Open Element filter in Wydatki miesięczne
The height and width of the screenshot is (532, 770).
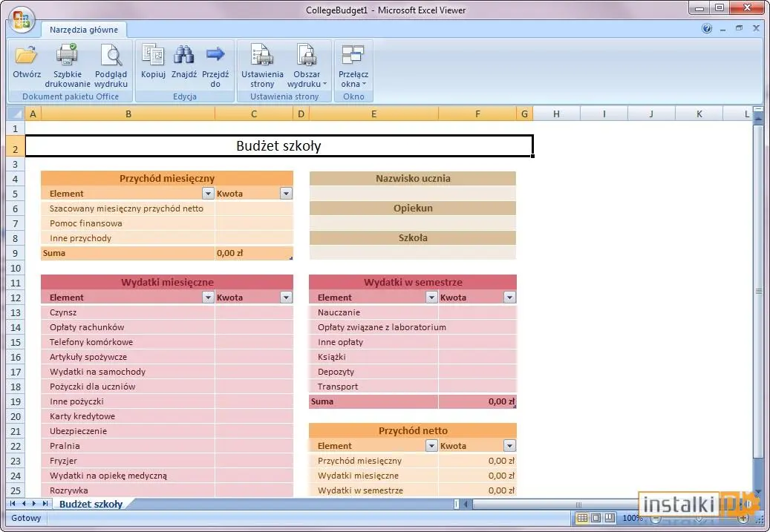208,298
